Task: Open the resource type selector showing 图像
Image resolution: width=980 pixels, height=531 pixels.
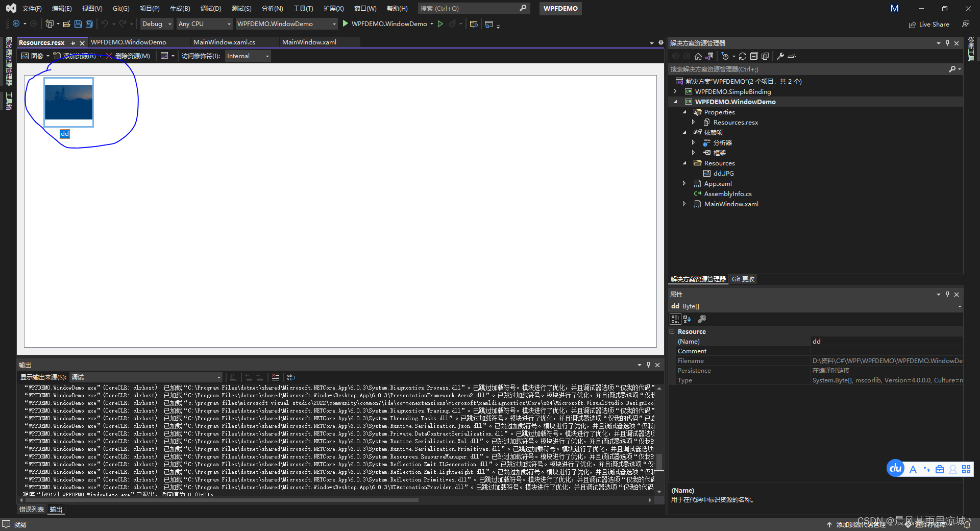Action: pos(34,56)
